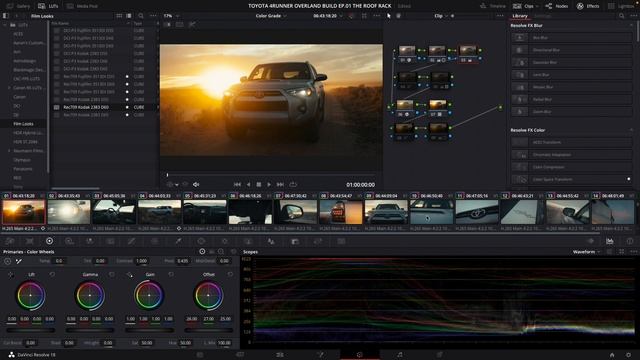Screen dimensions: 640x360
Task: Mute the viewer audio speaker
Action: (x=196, y=184)
